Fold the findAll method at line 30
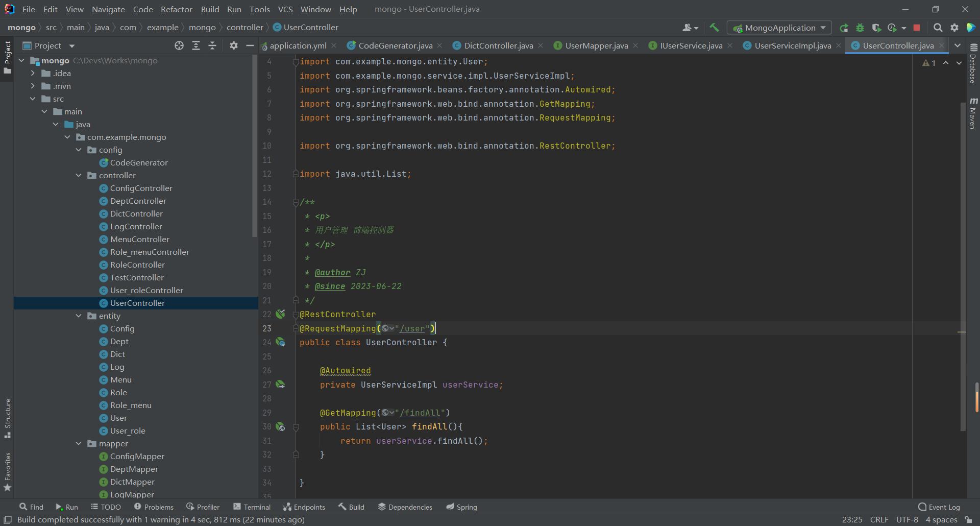980x526 pixels. [x=296, y=427]
